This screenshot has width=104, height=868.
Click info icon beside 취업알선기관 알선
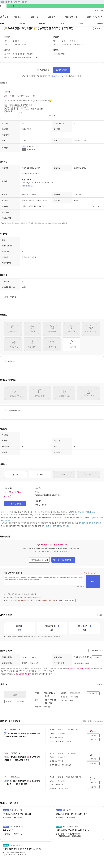coord(59,626)
